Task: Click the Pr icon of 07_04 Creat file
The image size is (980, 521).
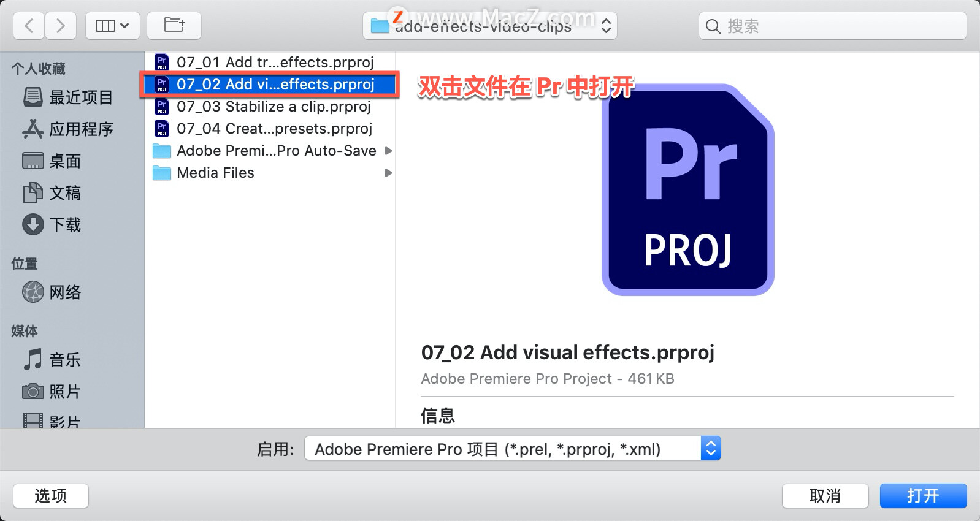Action: pyautogui.click(x=162, y=129)
